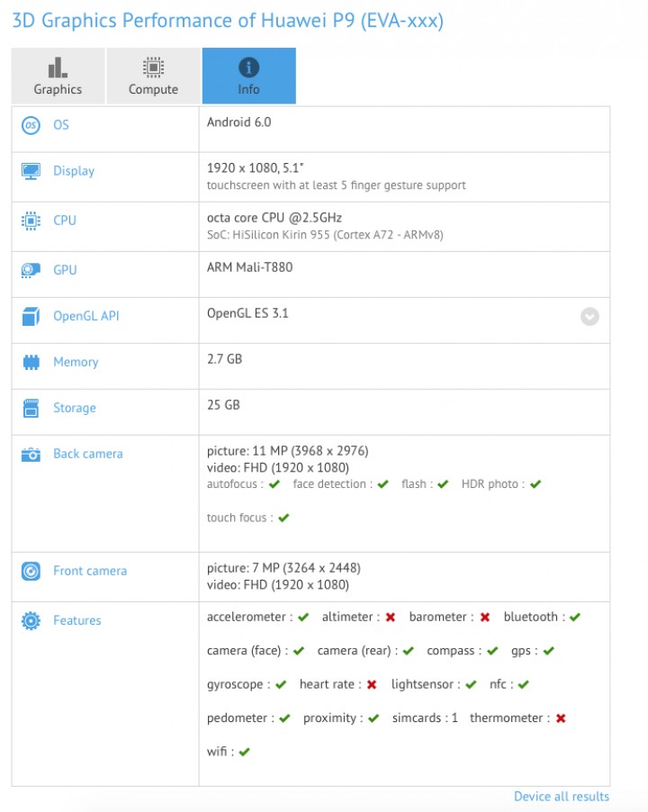The width and height of the screenshot is (648, 812).
Task: Click the Features gear icon
Action: pos(31,620)
